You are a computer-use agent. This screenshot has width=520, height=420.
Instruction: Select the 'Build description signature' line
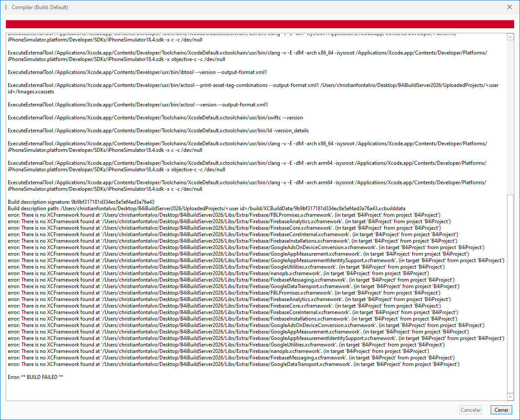(81, 202)
